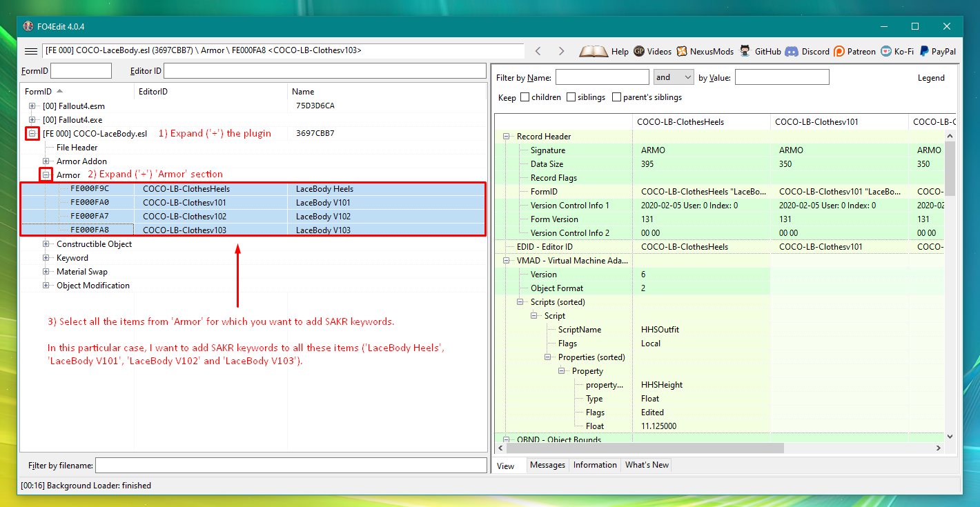Toggle Keep siblings checkbox
This screenshot has height=507, width=980.
[571, 97]
